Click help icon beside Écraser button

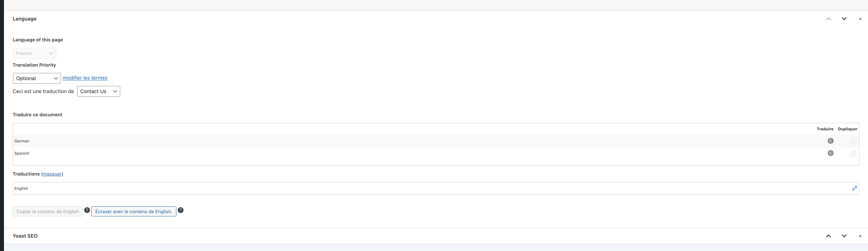coord(181,210)
